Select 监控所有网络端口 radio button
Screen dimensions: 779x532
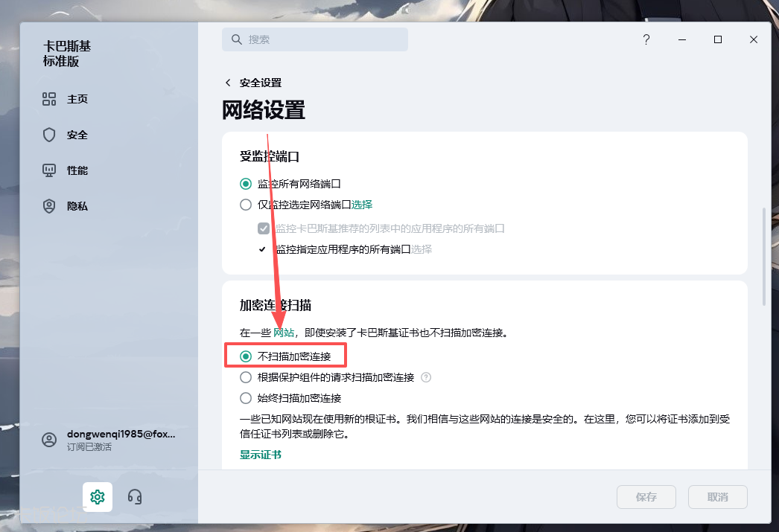246,184
